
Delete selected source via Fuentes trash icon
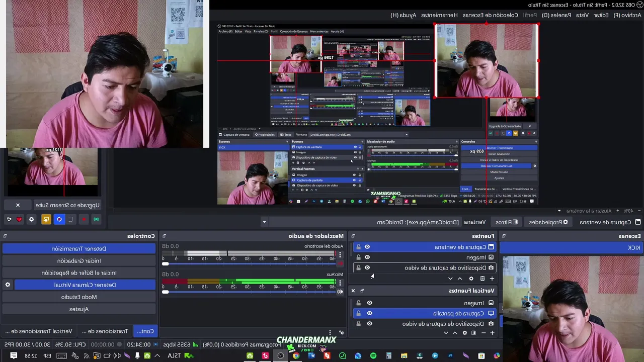[482, 279]
